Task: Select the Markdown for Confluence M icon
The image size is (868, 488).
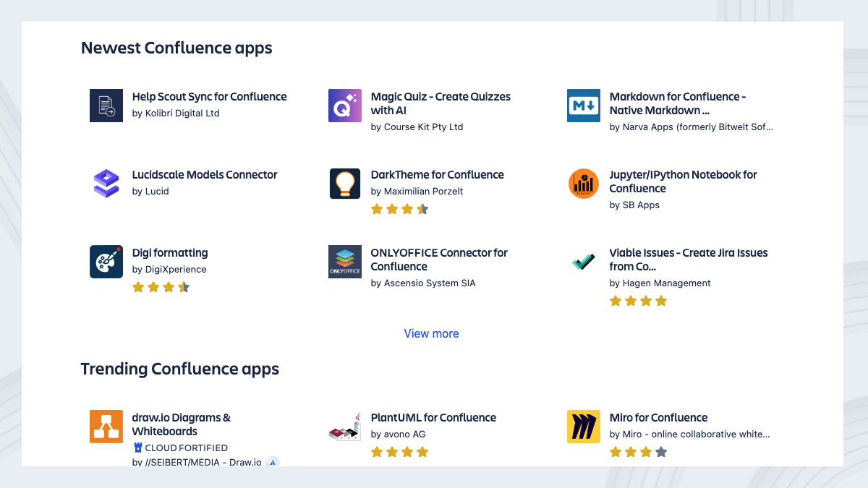Action: pos(584,106)
